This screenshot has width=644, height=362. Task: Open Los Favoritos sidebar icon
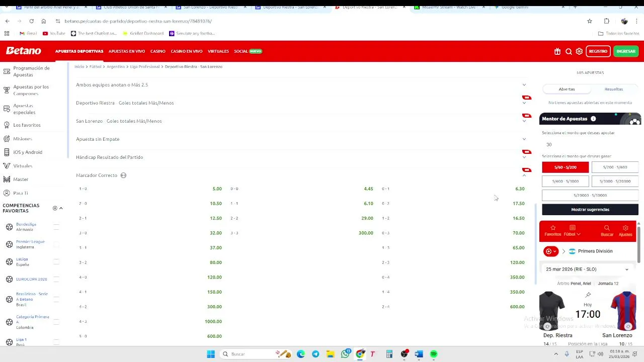(x=7, y=125)
